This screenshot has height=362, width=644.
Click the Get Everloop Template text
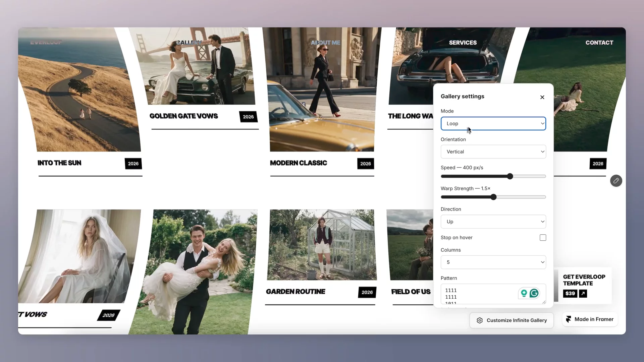584,280
